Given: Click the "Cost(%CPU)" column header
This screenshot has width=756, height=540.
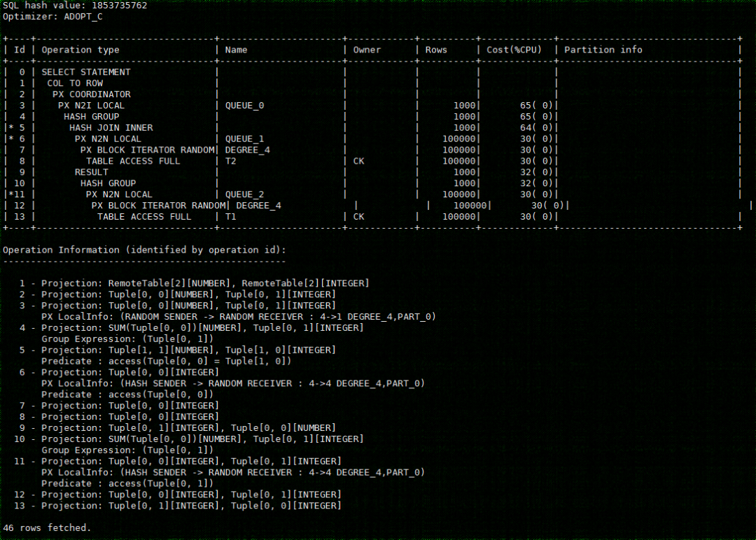Looking at the screenshot, I should (514, 50).
